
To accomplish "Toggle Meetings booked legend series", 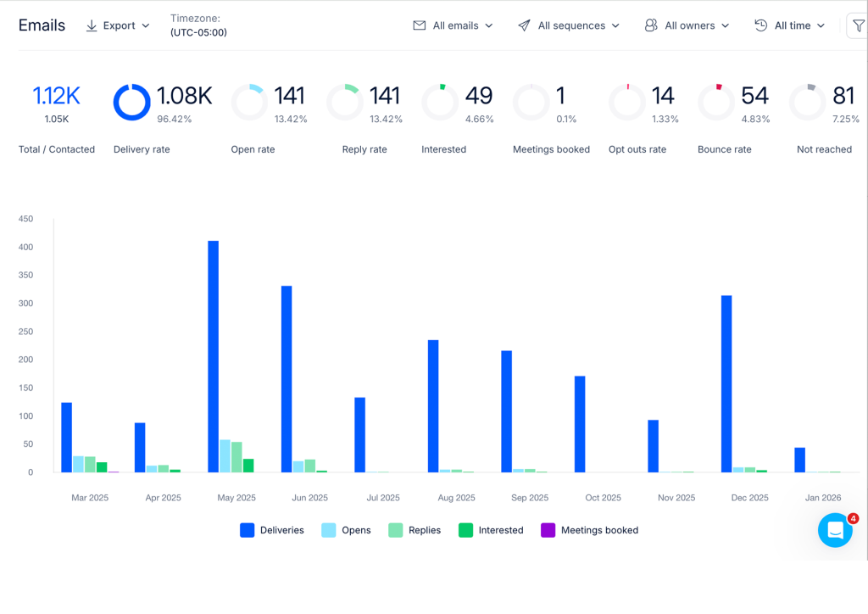I will tap(590, 530).
